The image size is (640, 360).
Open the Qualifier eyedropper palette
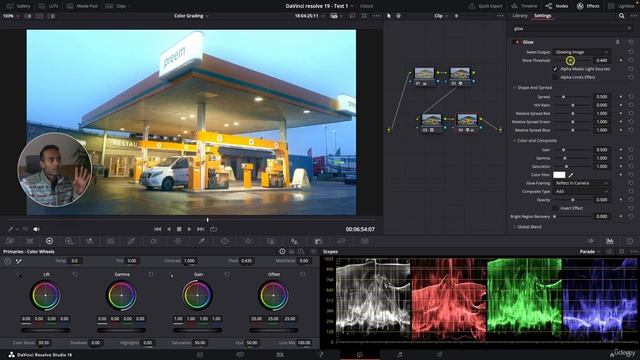(x=201, y=241)
